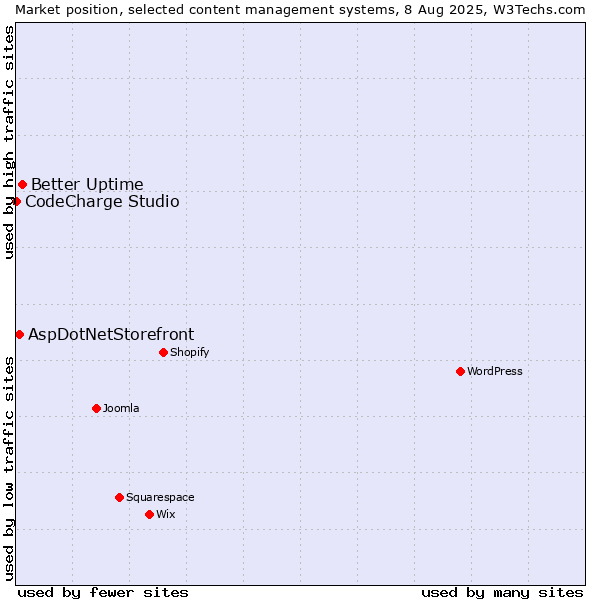
Task: Select the 'AspDotNetStorefront' label
Action: [111, 335]
